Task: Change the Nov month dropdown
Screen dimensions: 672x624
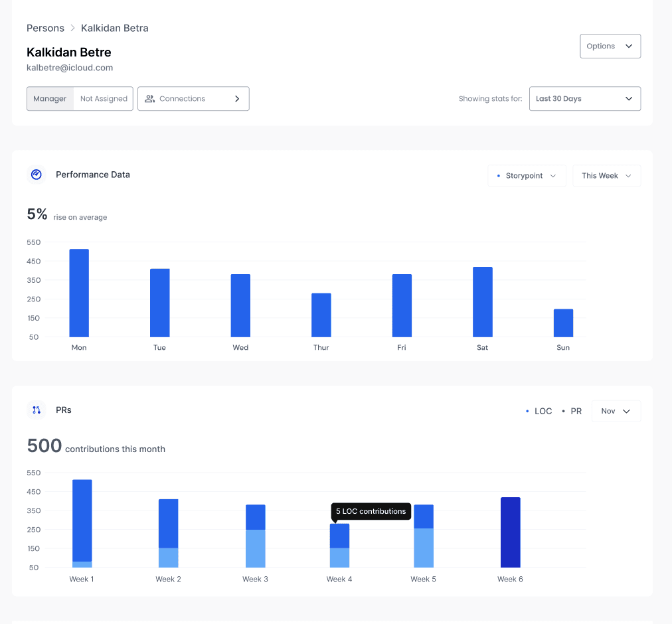Action: click(616, 412)
